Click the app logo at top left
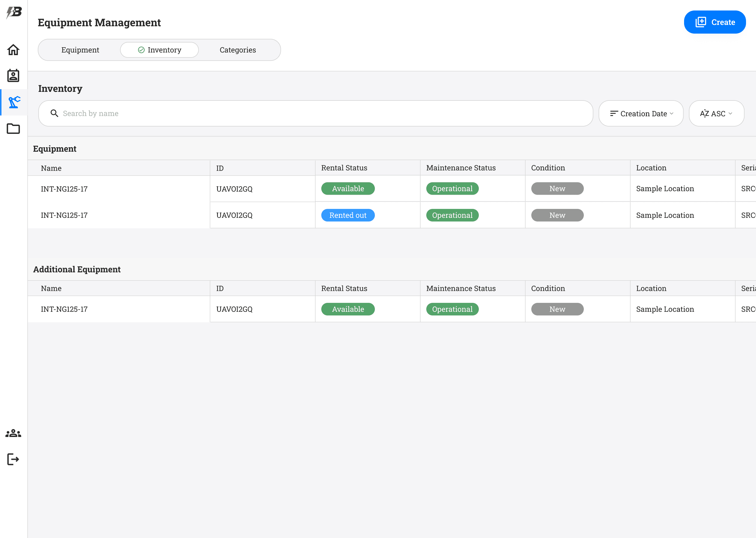Image resolution: width=756 pixels, height=538 pixels. [14, 12]
